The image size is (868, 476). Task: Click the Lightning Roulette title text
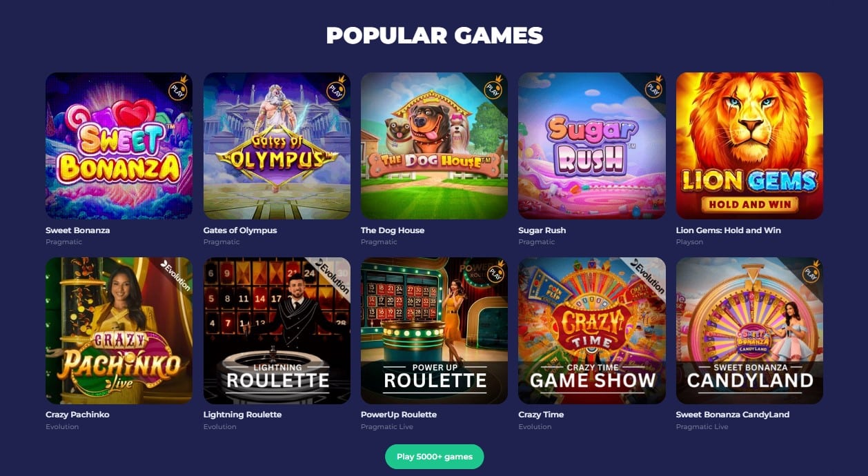[x=242, y=415]
